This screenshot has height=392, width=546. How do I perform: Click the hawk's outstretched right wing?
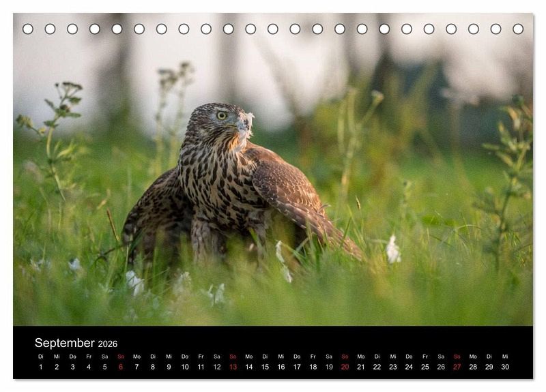tap(300, 198)
